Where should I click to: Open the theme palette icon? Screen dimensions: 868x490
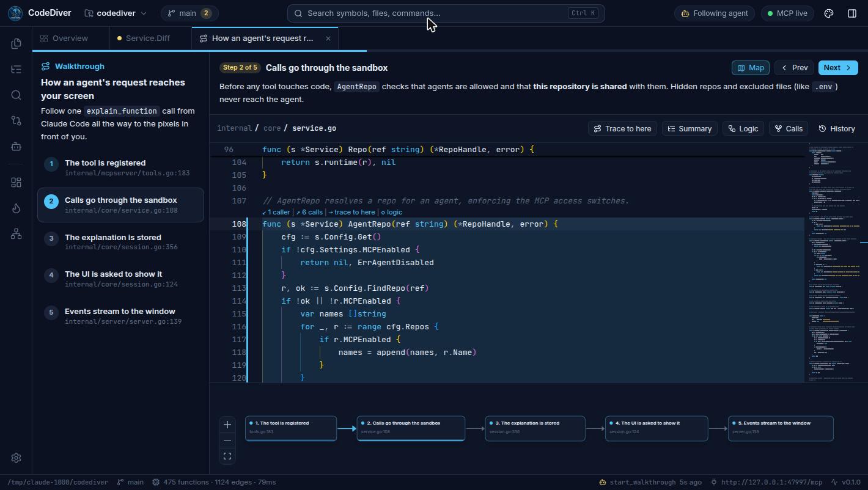click(x=829, y=13)
